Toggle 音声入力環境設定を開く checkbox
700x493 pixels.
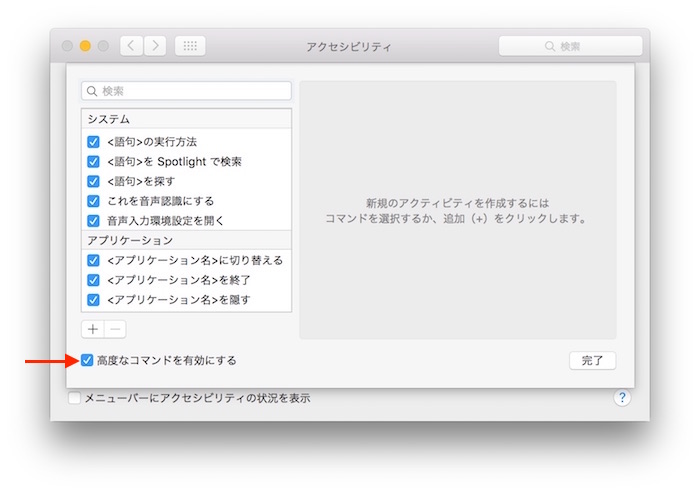click(93, 221)
